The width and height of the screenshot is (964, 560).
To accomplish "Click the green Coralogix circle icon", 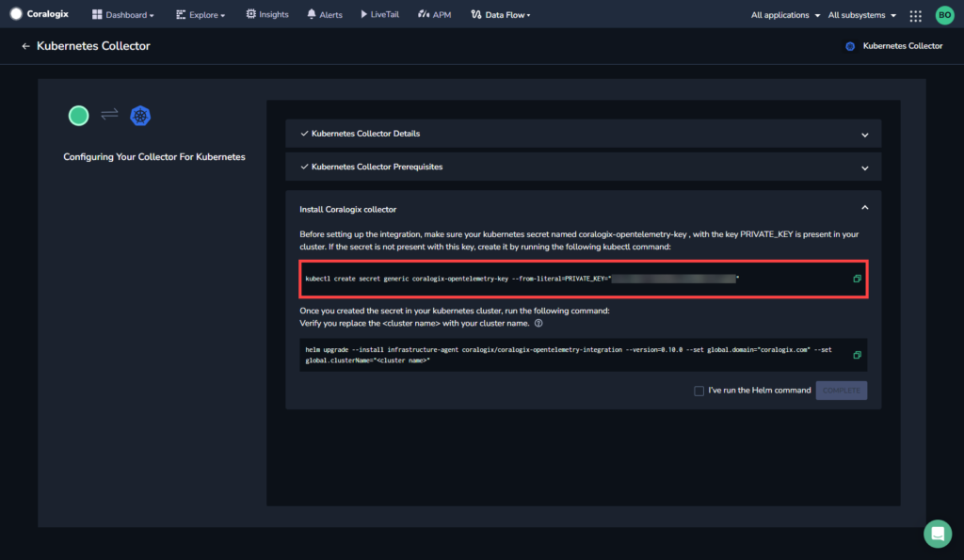I will [x=79, y=116].
